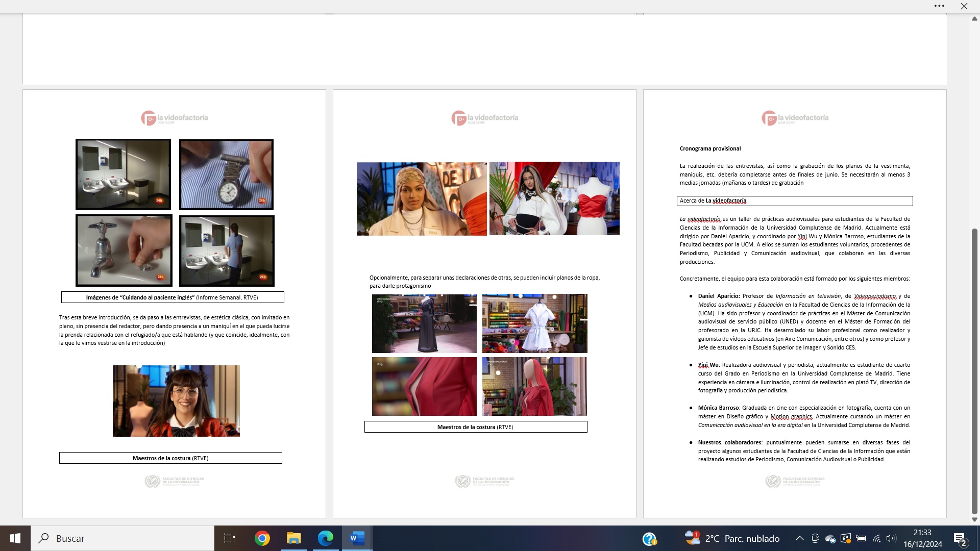Click the 'Mónica Barroso' bullet name

tap(718, 408)
